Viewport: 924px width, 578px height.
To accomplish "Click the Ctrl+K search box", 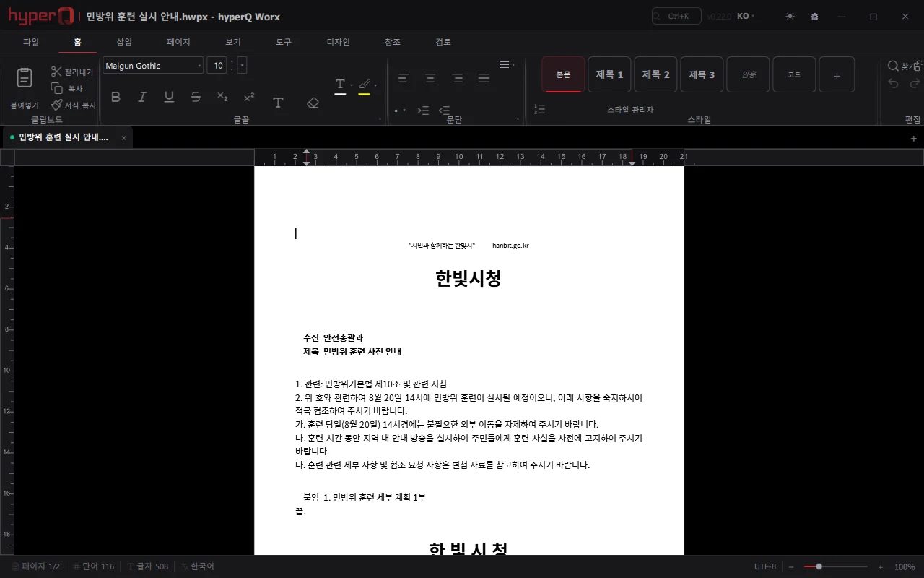I will (676, 16).
